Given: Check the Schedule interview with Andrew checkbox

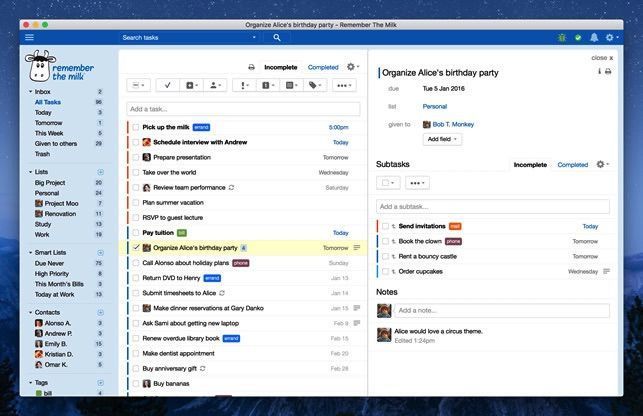Looking at the screenshot, I should click(x=136, y=142).
